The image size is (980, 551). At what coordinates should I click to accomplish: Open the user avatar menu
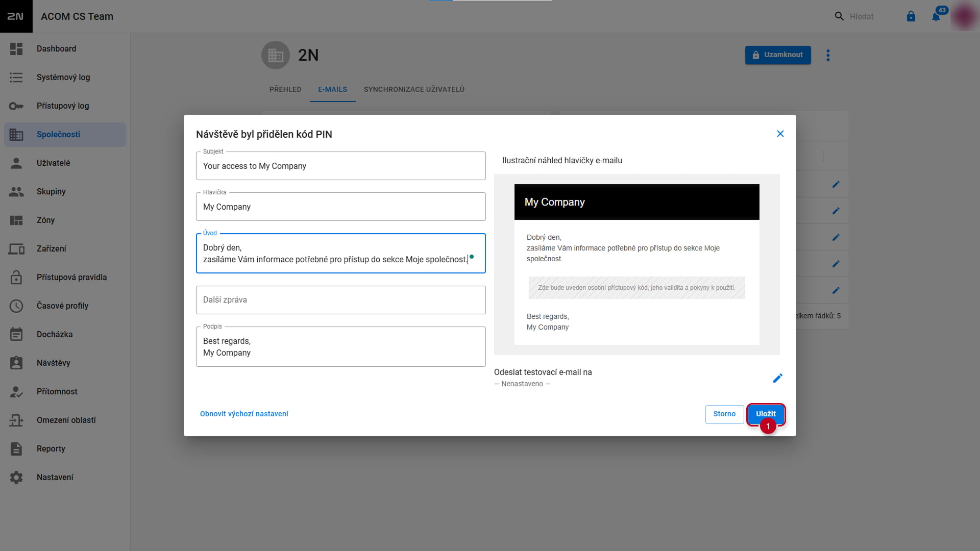964,16
